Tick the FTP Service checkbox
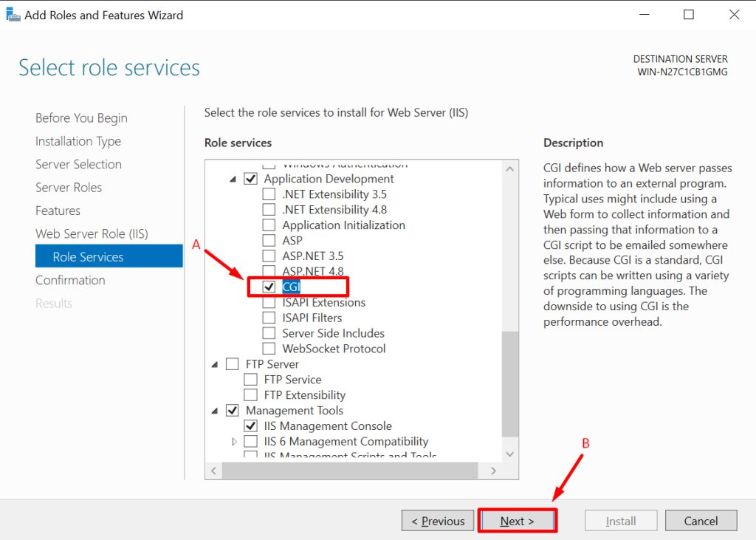 pyautogui.click(x=250, y=380)
